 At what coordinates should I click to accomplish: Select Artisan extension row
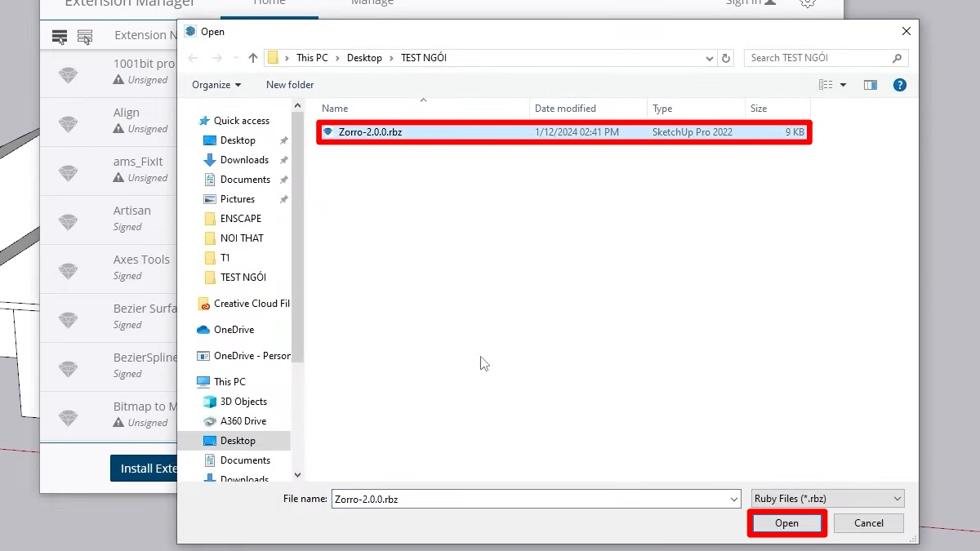tap(109, 220)
